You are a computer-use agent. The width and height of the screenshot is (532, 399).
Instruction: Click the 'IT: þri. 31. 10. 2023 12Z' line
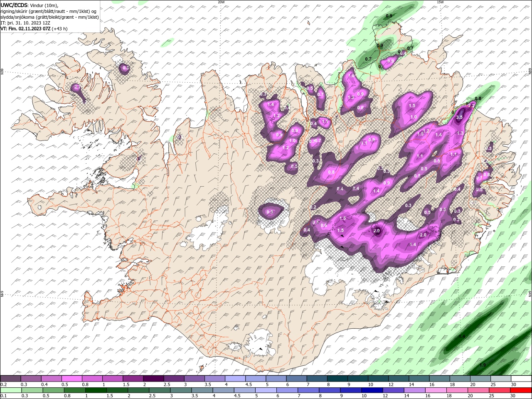25,23
